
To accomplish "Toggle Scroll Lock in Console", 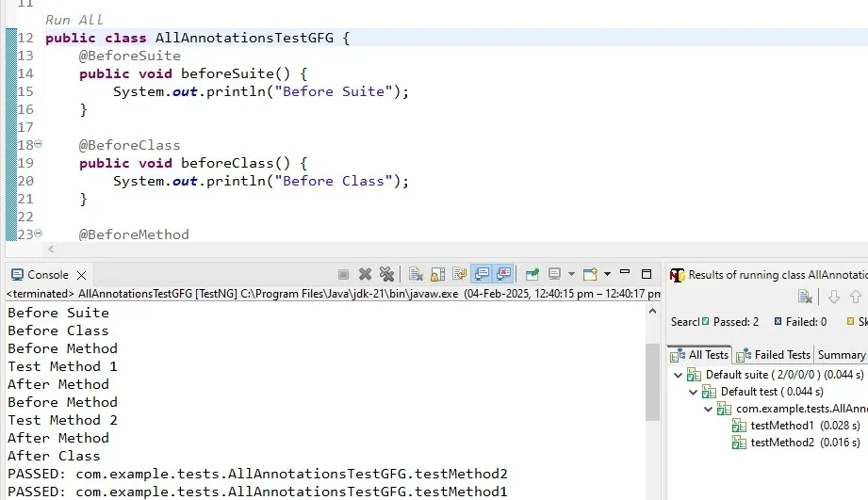I will [438, 274].
